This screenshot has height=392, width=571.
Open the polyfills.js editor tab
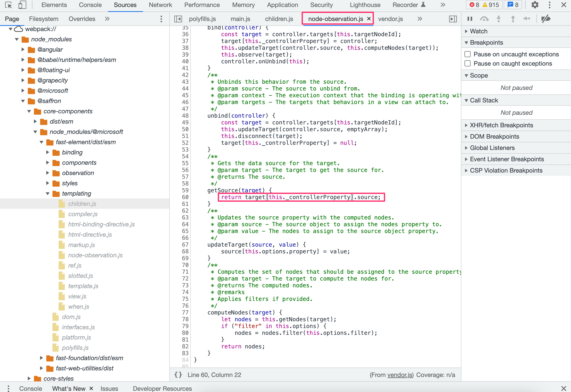coord(202,19)
